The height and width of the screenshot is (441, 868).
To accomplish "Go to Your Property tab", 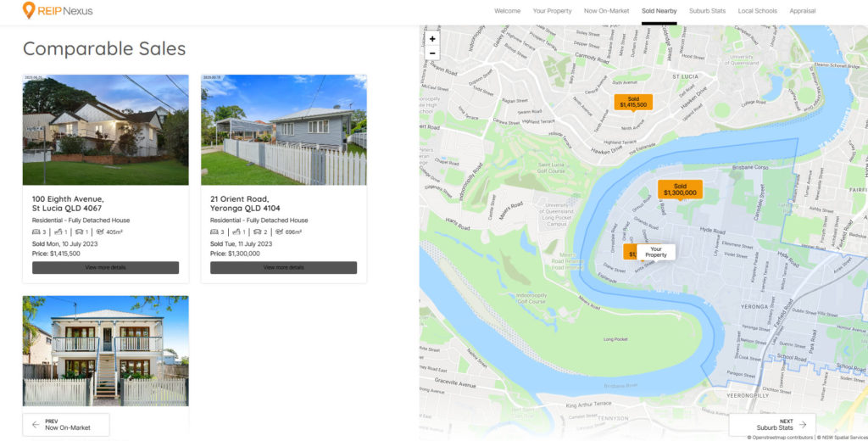I will 552,11.
